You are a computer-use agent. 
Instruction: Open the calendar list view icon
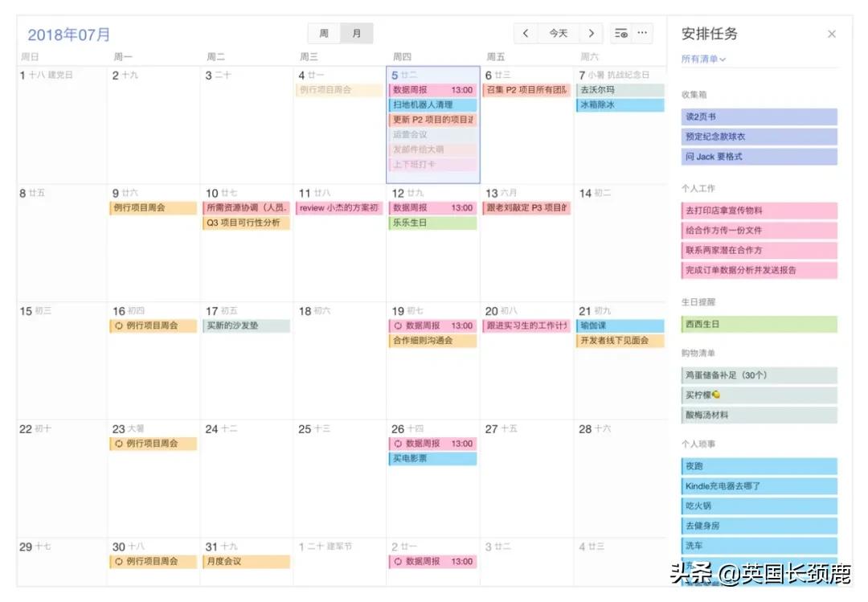tap(620, 34)
